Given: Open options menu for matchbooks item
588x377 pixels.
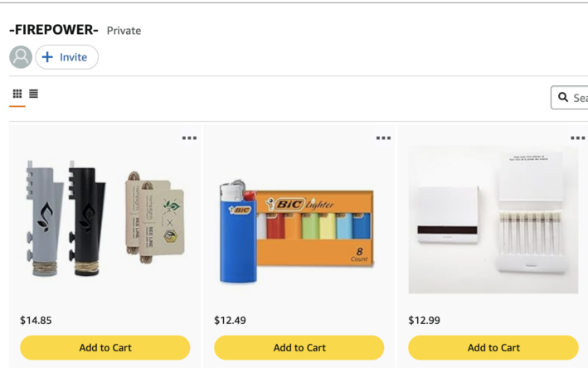Looking at the screenshot, I should [x=577, y=138].
